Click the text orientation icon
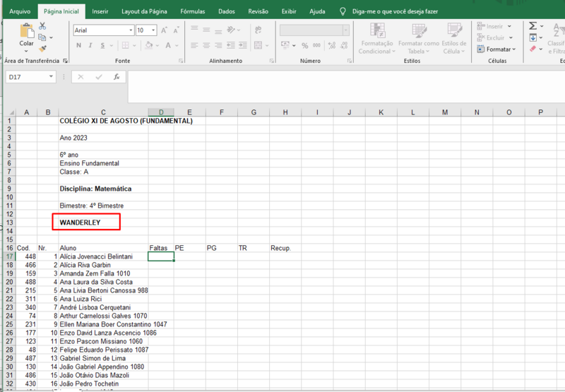Viewport: 565px width, 392px height. coord(231,30)
